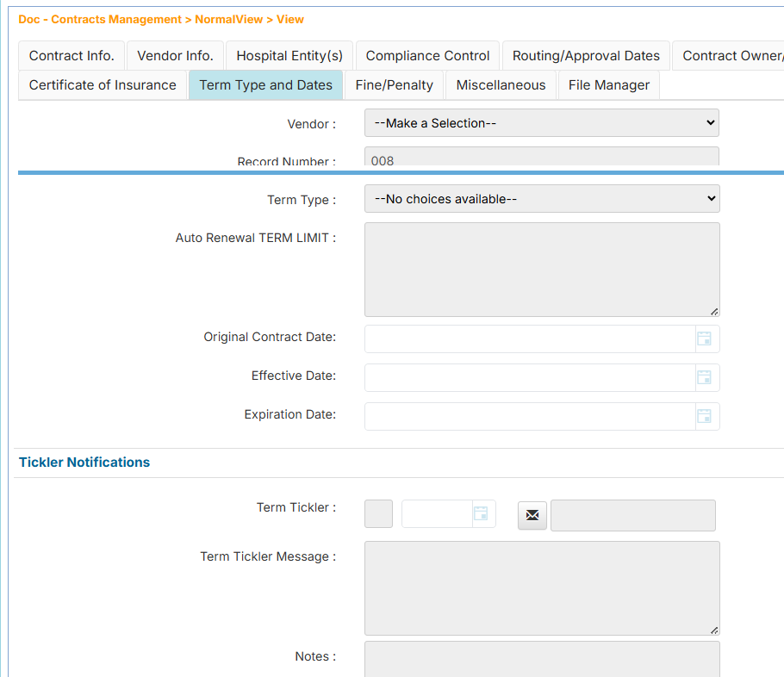784x677 pixels.
Task: Expand the Vendor selection dropdown
Action: [541, 123]
